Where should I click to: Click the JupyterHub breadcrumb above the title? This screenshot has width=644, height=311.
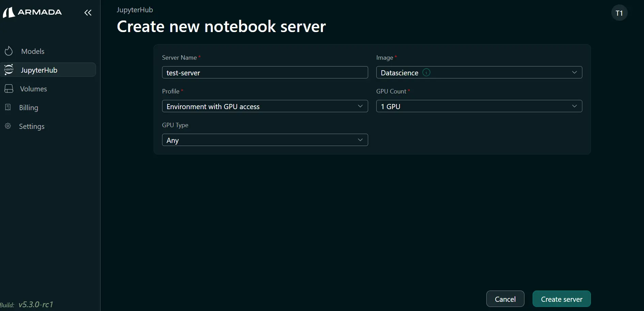coord(135,10)
